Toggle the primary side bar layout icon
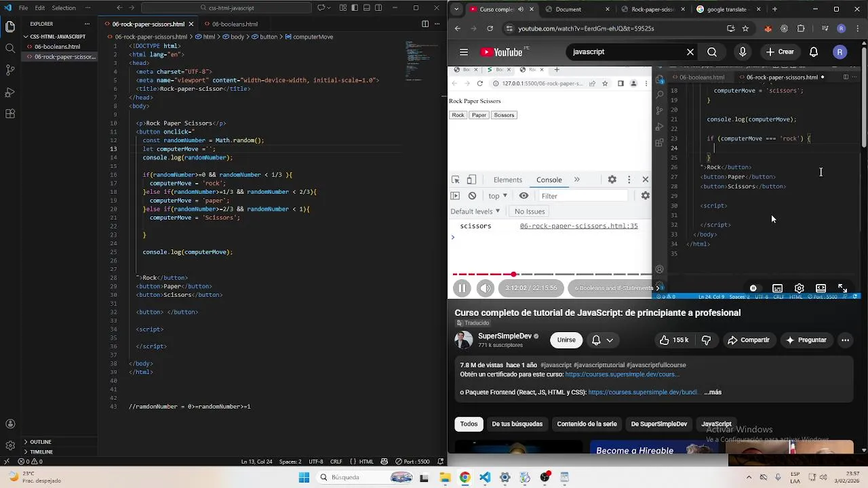Screen dimensions: 868x488 coord(356,8)
